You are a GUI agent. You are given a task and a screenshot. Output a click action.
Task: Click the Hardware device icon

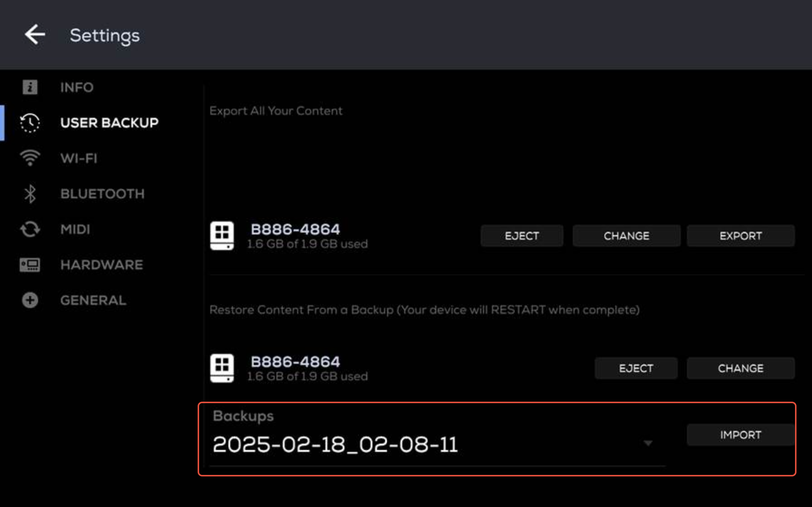tap(30, 265)
